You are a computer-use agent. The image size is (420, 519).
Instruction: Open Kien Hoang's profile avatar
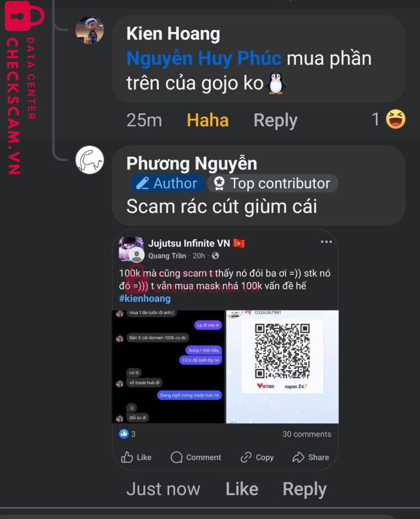click(x=90, y=30)
